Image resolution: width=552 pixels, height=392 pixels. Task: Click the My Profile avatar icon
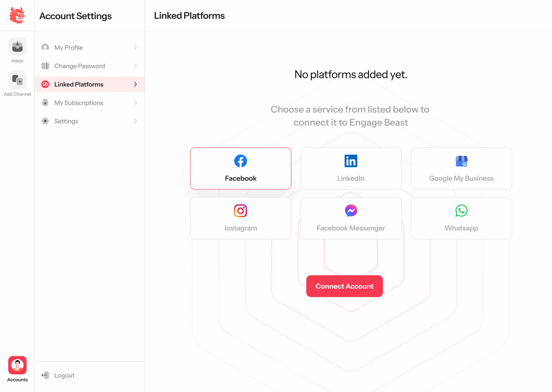point(45,47)
